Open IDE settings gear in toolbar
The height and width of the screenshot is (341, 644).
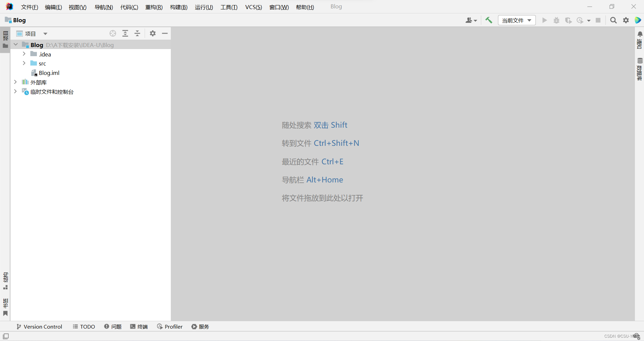point(626,20)
